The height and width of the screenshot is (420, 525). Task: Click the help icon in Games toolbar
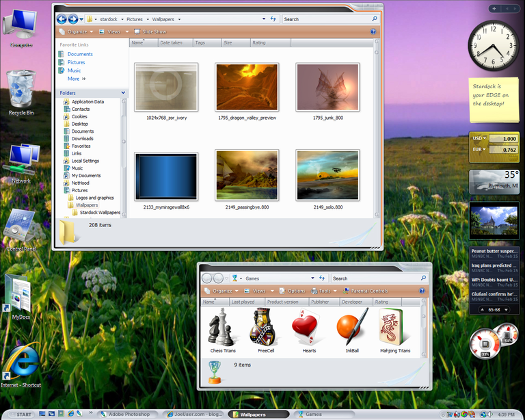click(422, 291)
